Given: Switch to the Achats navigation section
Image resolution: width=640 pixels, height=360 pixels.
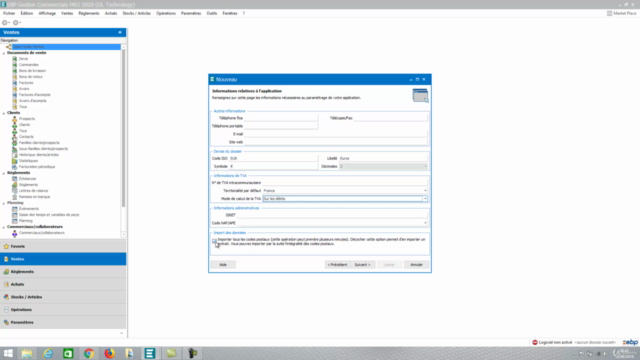Looking at the screenshot, I should point(63,284).
